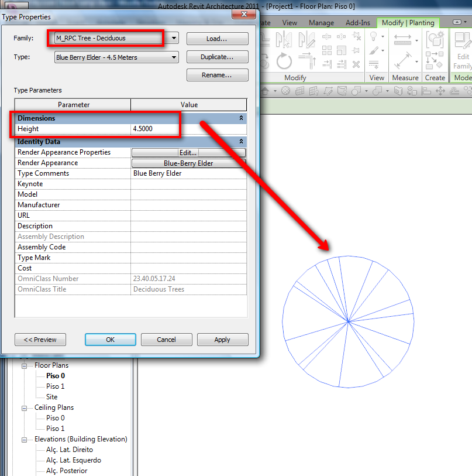
Task: Open the Hide in View dropdown arrow
Action: pos(383,36)
